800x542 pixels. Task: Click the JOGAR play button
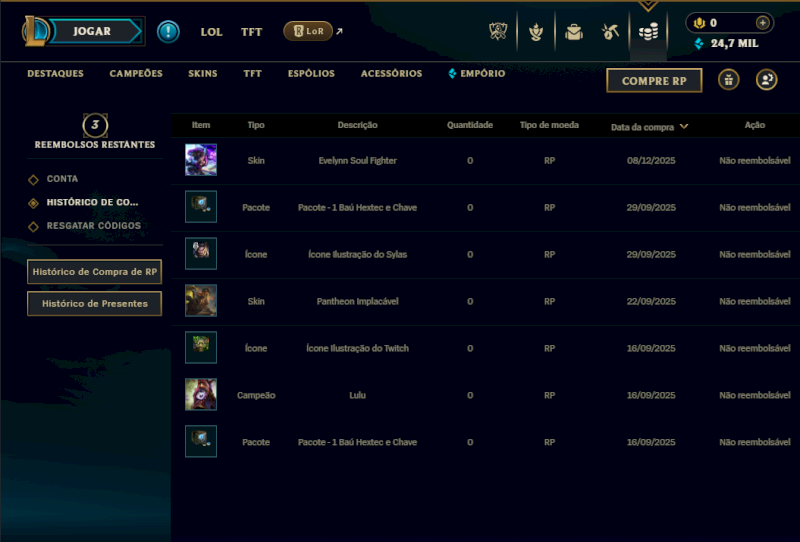pos(94,31)
